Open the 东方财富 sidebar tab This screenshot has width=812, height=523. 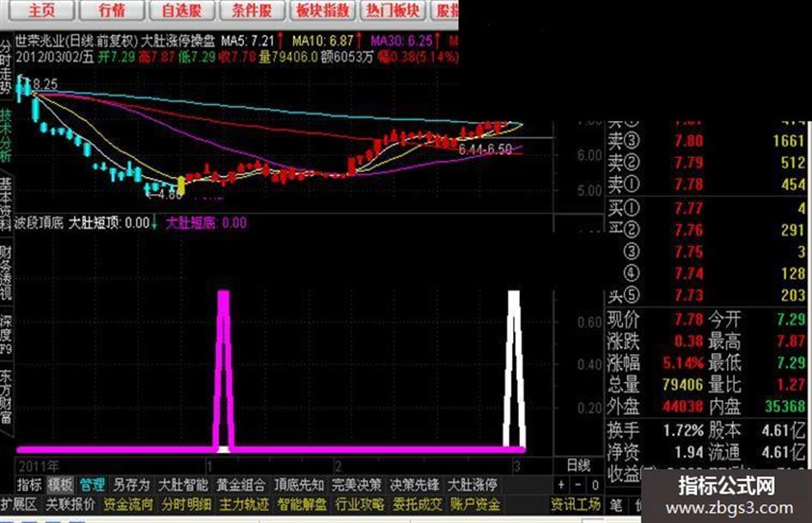tap(6, 397)
